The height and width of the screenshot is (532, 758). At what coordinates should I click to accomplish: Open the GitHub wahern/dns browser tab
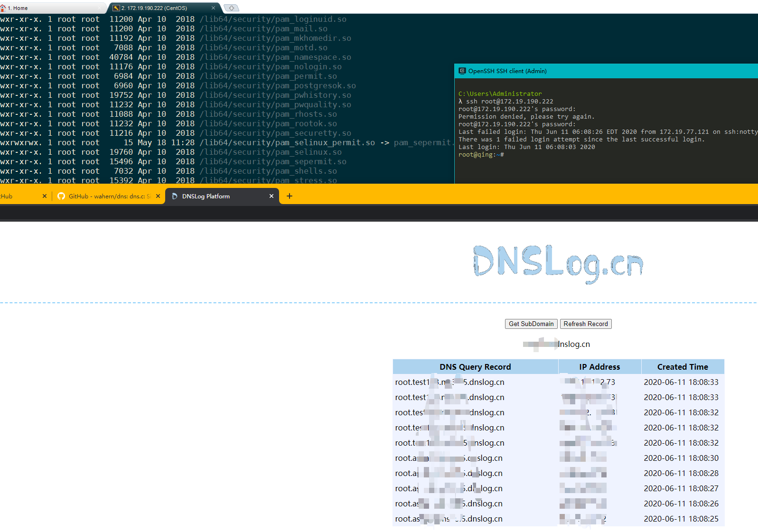click(x=109, y=196)
